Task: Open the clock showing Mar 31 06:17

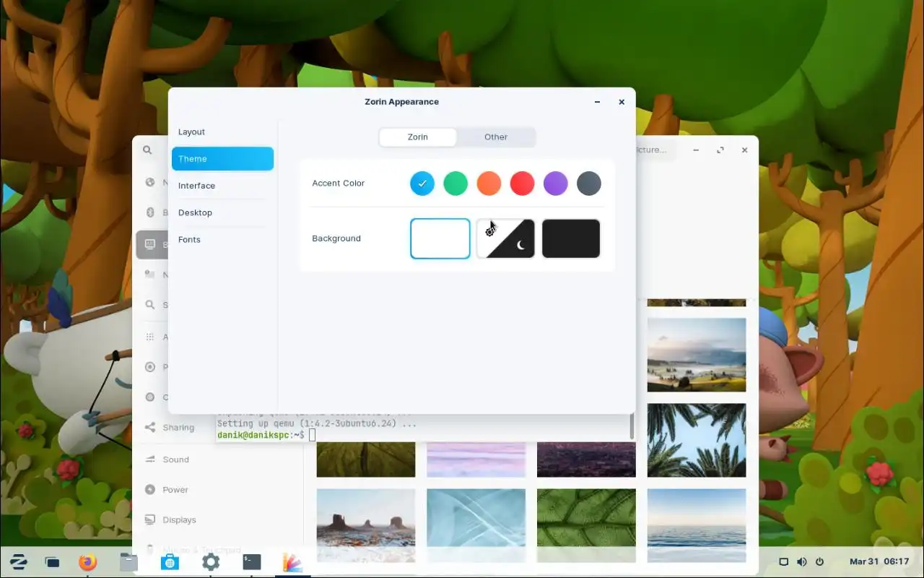Action: (879, 561)
